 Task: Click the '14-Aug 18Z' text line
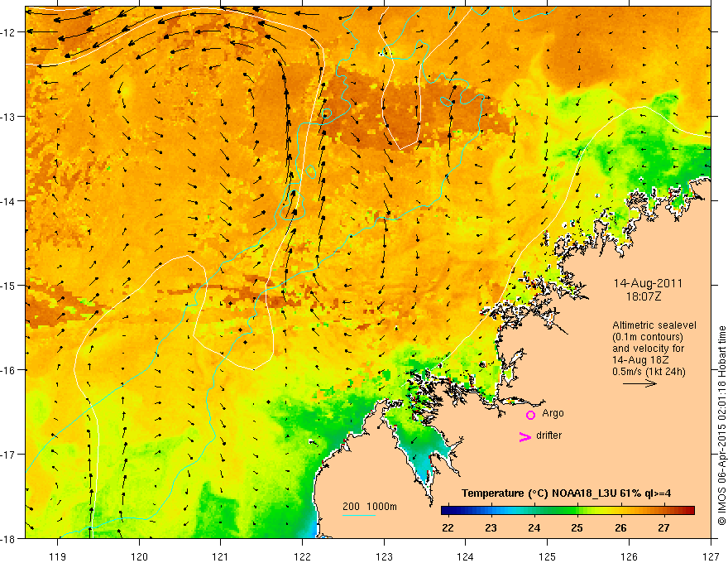642,360
